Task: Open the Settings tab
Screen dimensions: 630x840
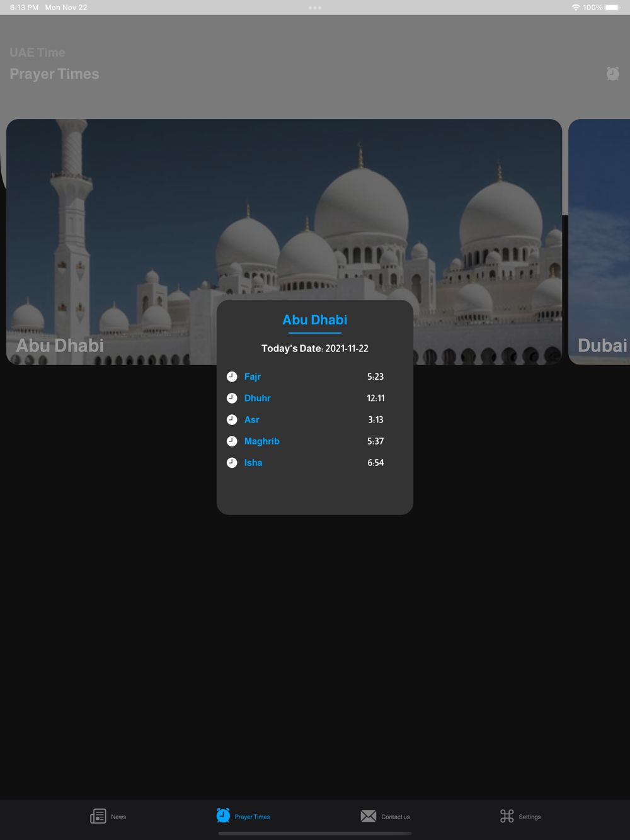Action: (520, 816)
